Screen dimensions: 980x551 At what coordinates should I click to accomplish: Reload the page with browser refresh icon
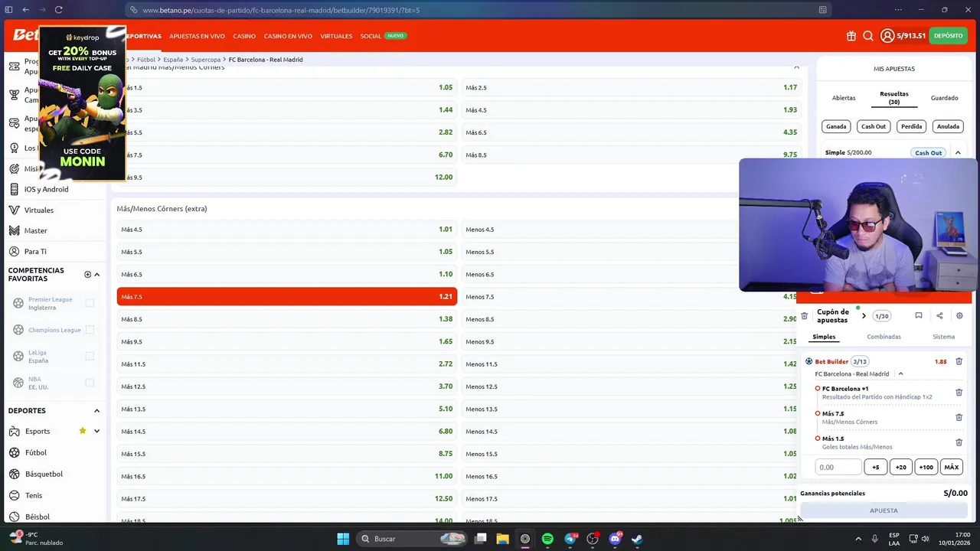(x=58, y=10)
